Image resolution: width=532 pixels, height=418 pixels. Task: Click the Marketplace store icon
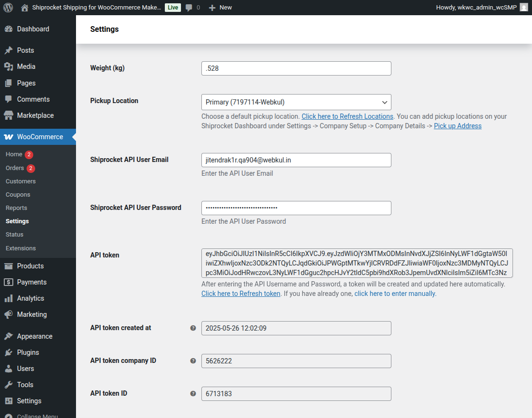click(9, 115)
